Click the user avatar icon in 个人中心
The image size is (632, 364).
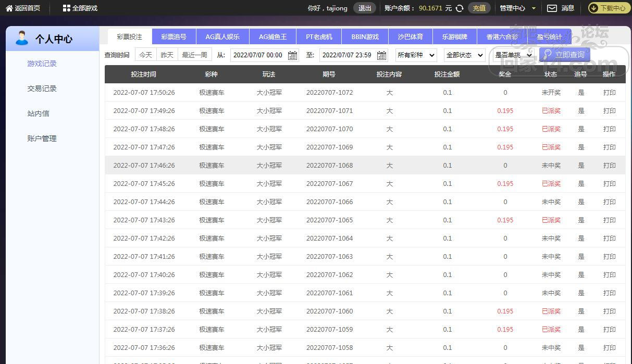click(22, 38)
